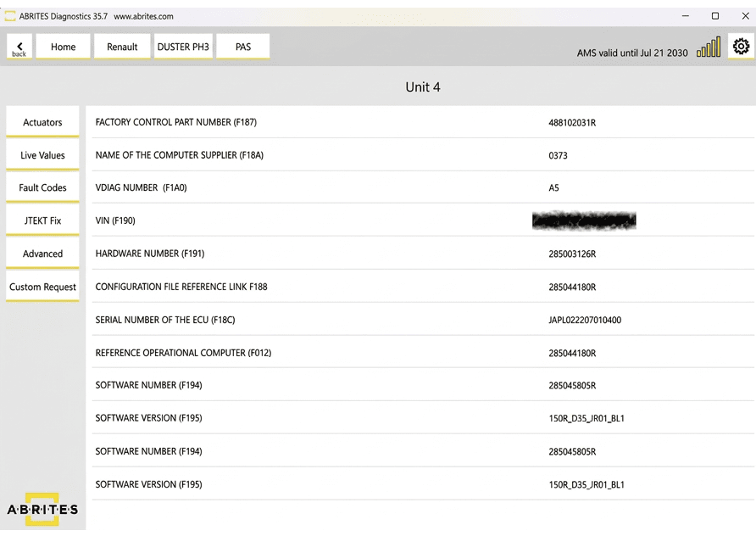Image resolution: width=756 pixels, height=536 pixels.
Task: Click the last 285045805R value
Action: tap(572, 451)
